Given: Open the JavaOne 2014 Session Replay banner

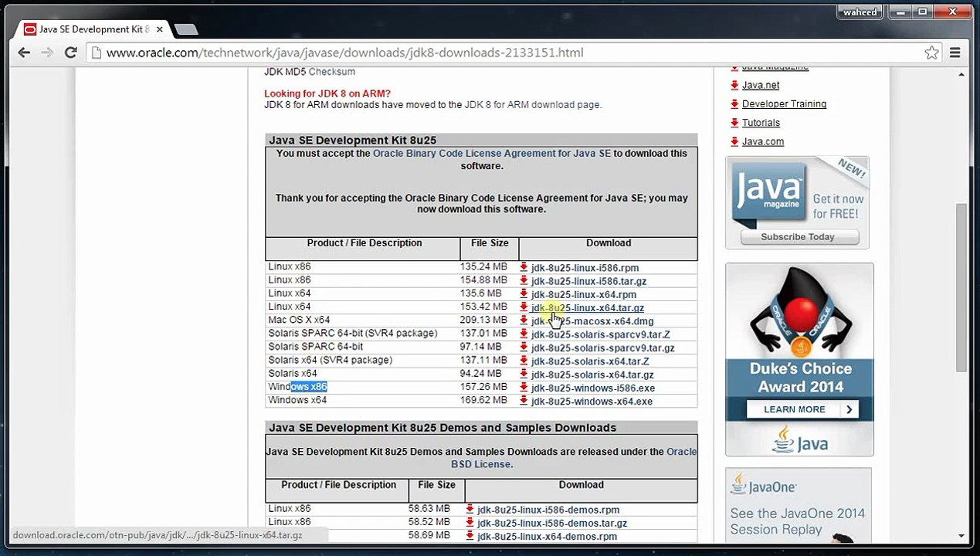Looking at the screenshot, I should coord(799,506).
